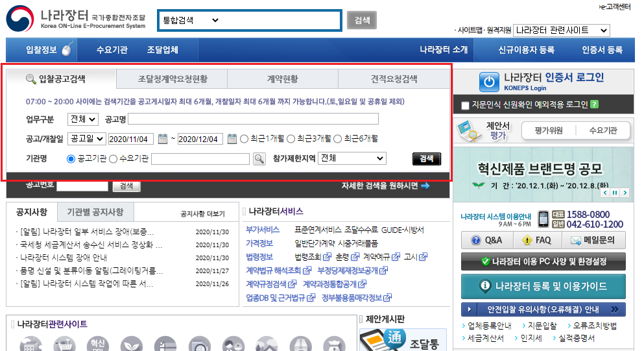Screen dimensions: 644x351
Task: Open the 나라장터 관련사이트 dropdown
Action: coord(562,30)
